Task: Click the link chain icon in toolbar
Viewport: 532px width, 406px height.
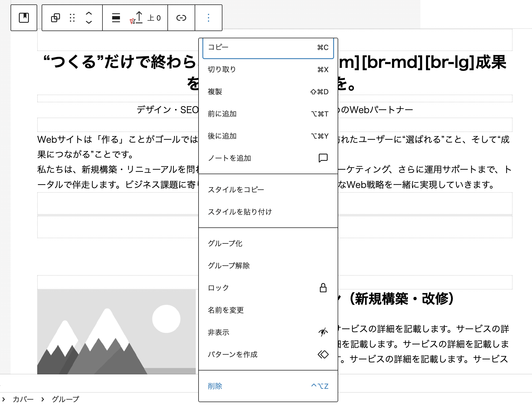Action: pyautogui.click(x=181, y=18)
